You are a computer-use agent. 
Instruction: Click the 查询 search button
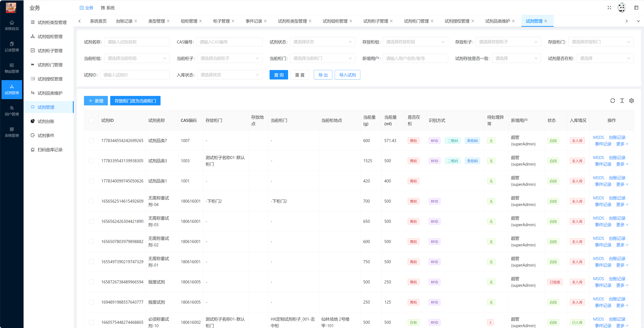[x=279, y=75]
